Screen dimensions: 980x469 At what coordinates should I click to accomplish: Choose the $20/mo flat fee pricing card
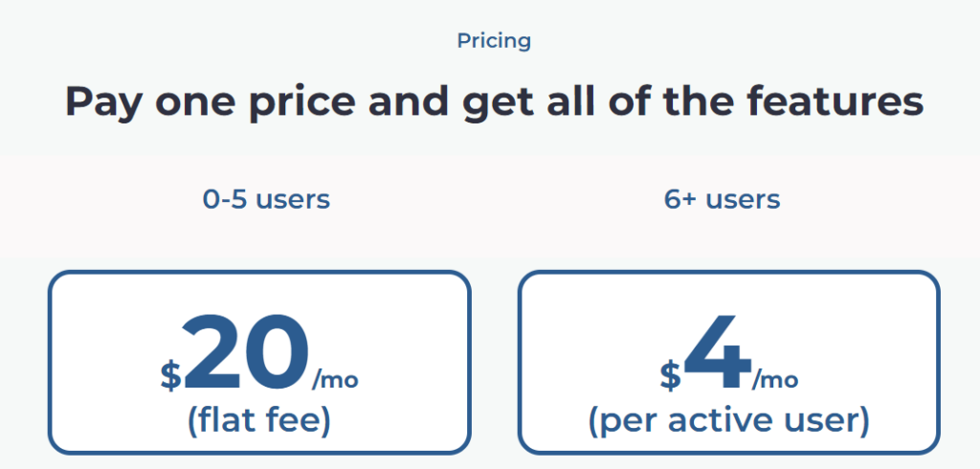(259, 362)
